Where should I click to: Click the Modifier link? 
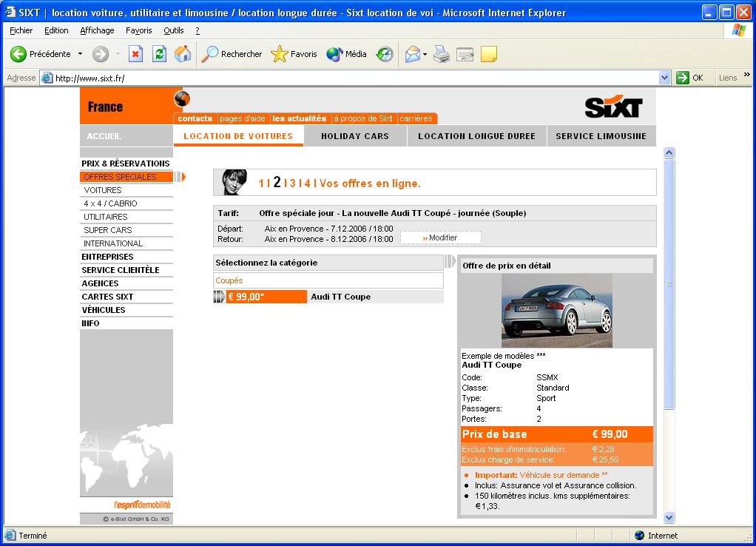click(441, 237)
